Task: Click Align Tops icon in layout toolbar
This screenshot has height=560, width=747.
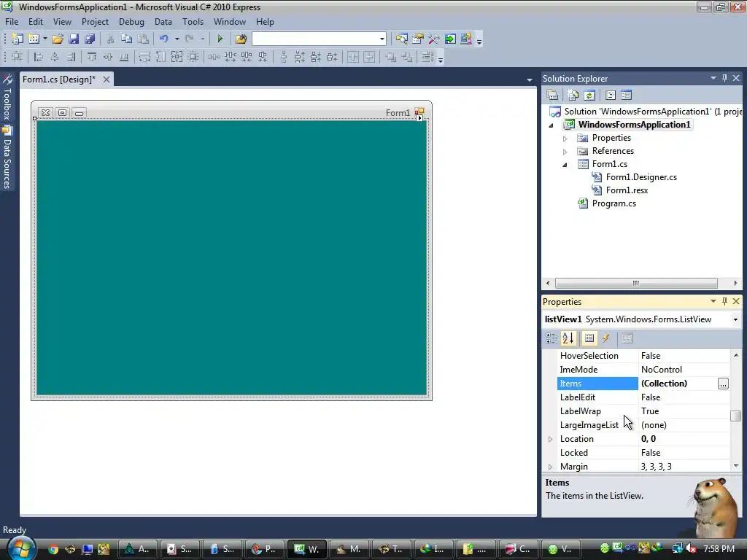Action: click(x=92, y=57)
